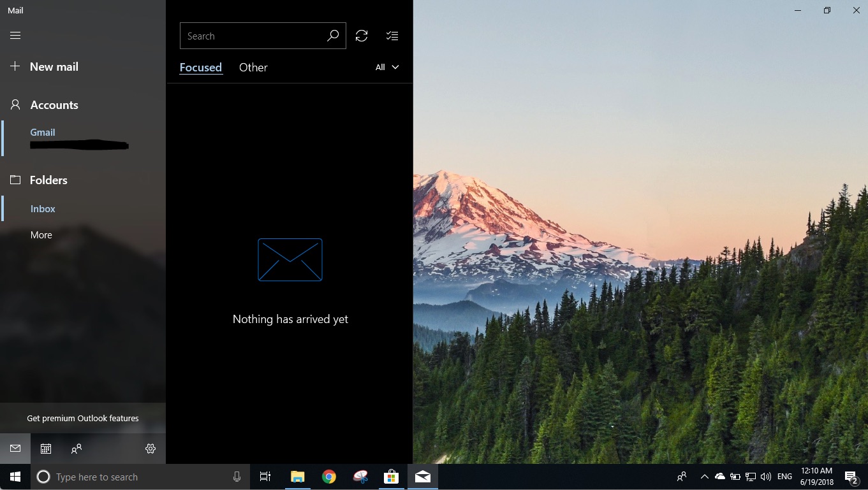Expand the All filter dropdown

tap(387, 68)
